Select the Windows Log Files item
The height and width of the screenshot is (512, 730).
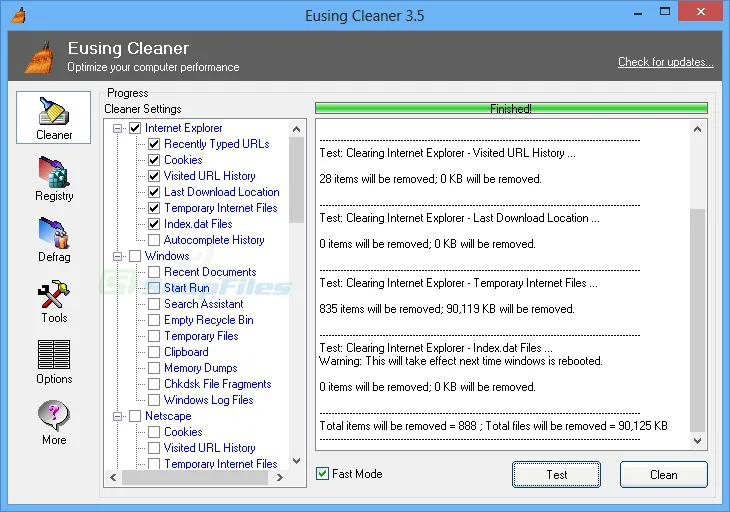pos(209,400)
